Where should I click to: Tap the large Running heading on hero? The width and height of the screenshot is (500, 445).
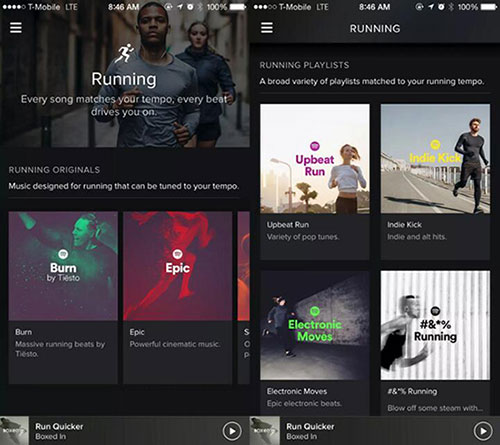pyautogui.click(x=124, y=79)
